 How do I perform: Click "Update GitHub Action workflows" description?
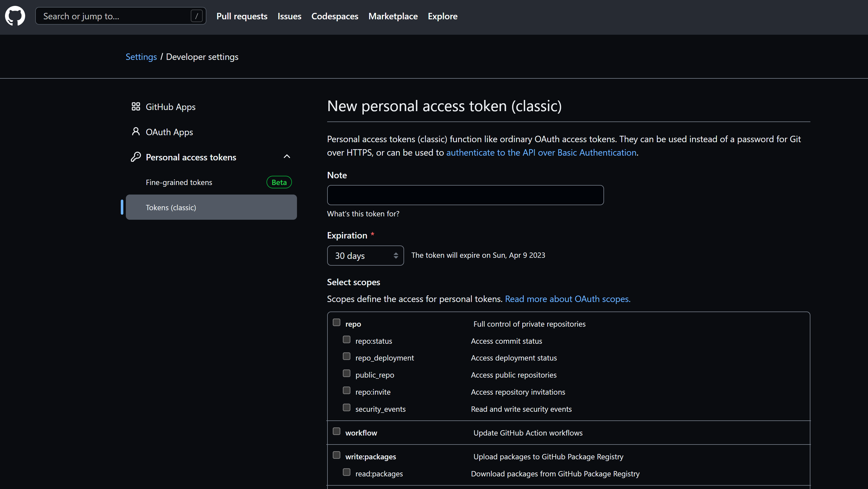[x=528, y=433]
